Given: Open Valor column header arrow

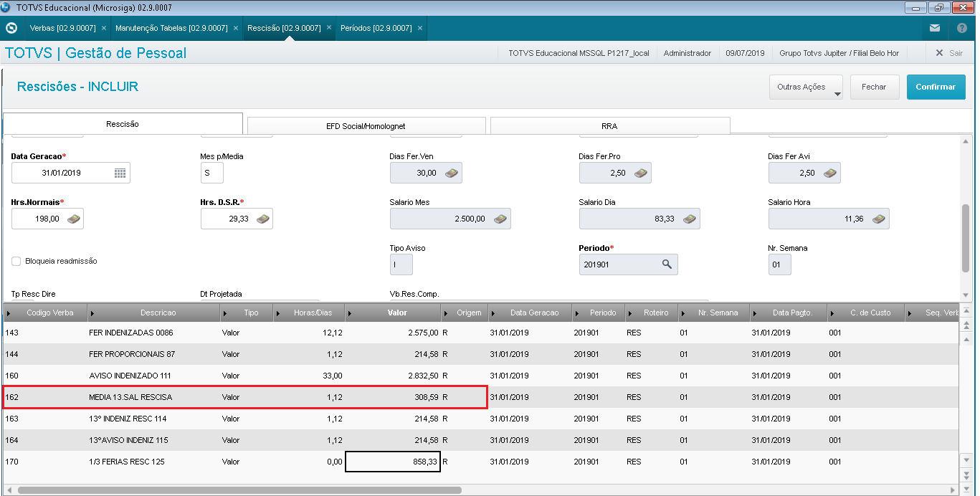Looking at the screenshot, I should (350, 313).
